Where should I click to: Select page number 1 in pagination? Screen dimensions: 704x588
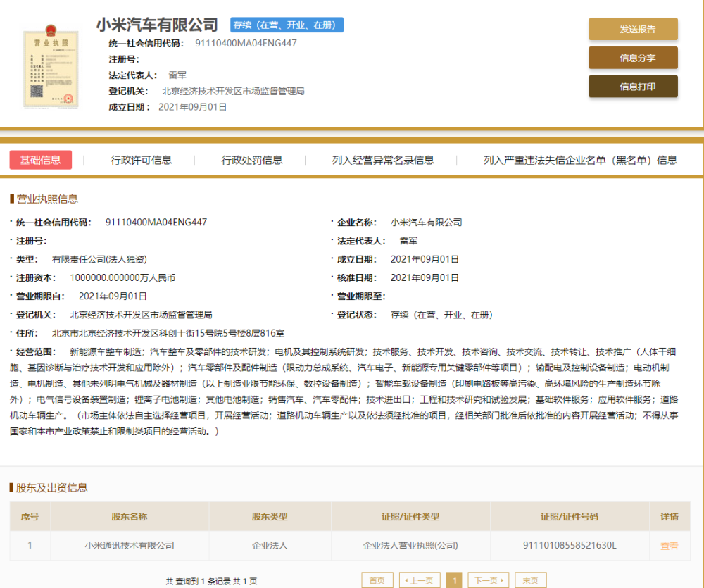click(x=454, y=580)
